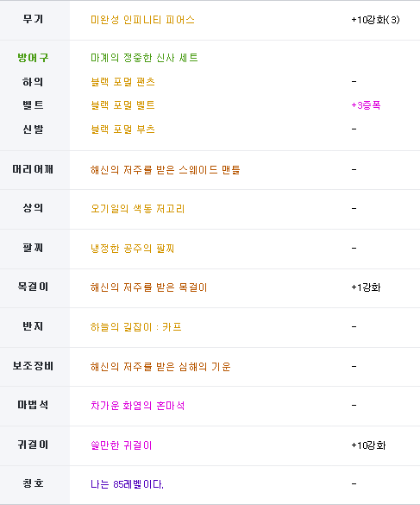This screenshot has width=420, height=505.
Task: Select the 무기 row header cell
Action: (x=34, y=20)
